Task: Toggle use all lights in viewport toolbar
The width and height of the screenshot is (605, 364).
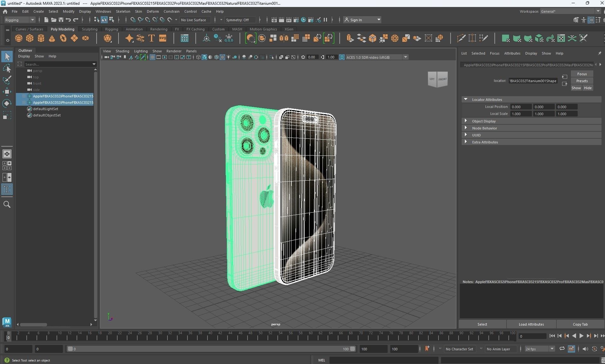Action: point(228,57)
